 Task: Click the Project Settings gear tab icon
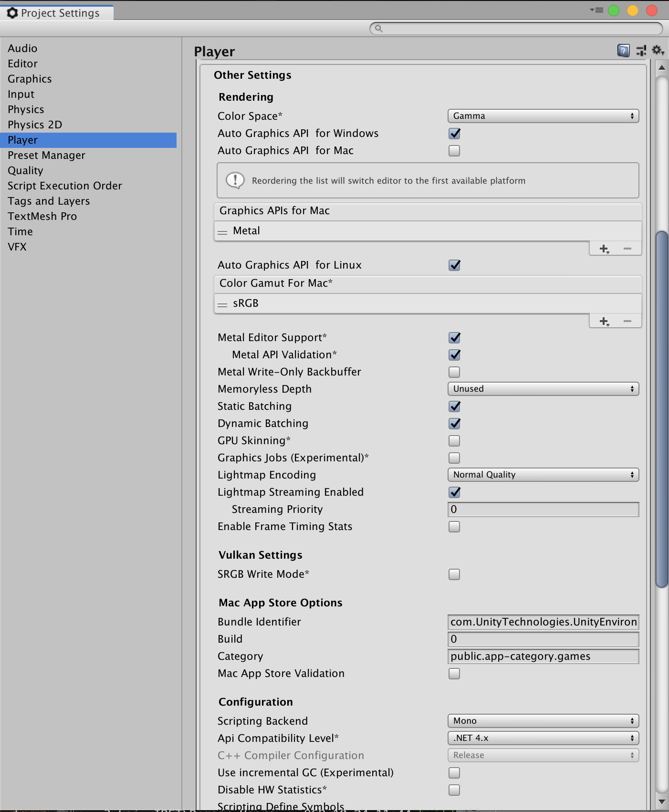pos(12,13)
